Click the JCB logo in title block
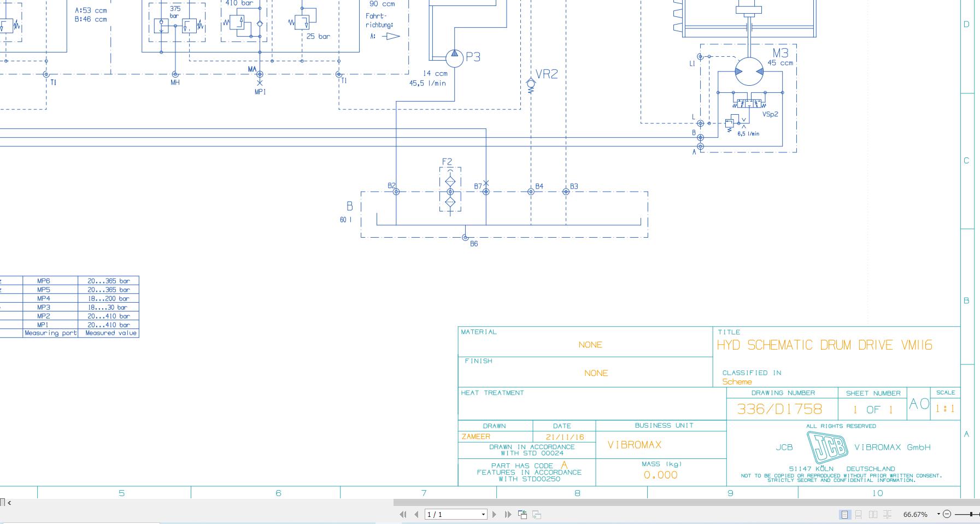Image resolution: width=980 pixels, height=524 pixels. coord(827,448)
